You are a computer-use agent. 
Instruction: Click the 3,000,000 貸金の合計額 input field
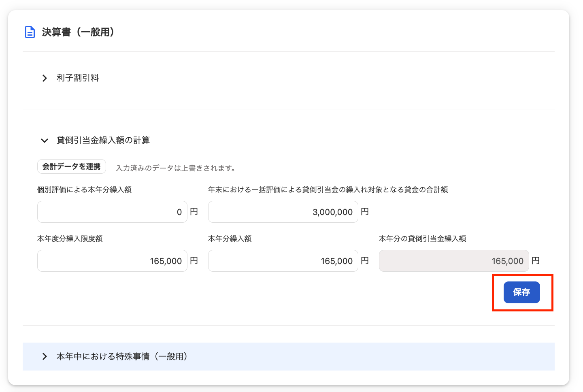click(283, 212)
